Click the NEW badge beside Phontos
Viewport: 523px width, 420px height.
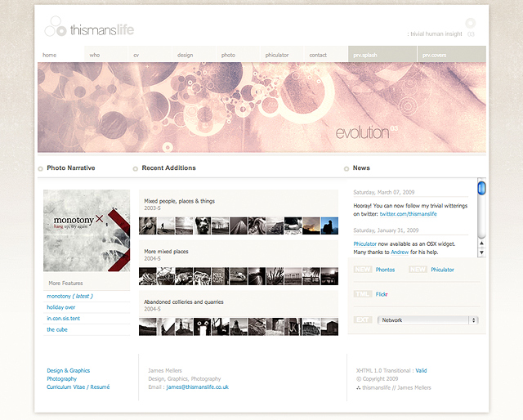pos(363,269)
